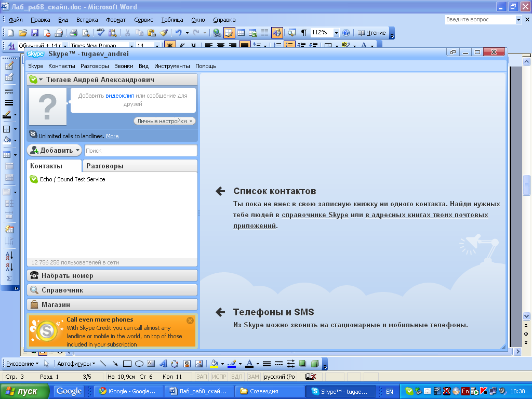Toggle Italic formatting in Word
Screen dimensions: 532x399
(182, 45)
